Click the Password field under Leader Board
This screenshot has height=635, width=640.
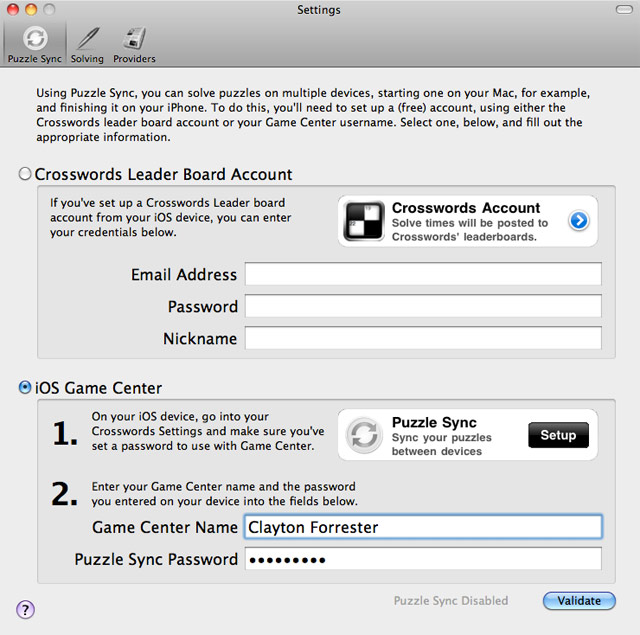[423, 306]
